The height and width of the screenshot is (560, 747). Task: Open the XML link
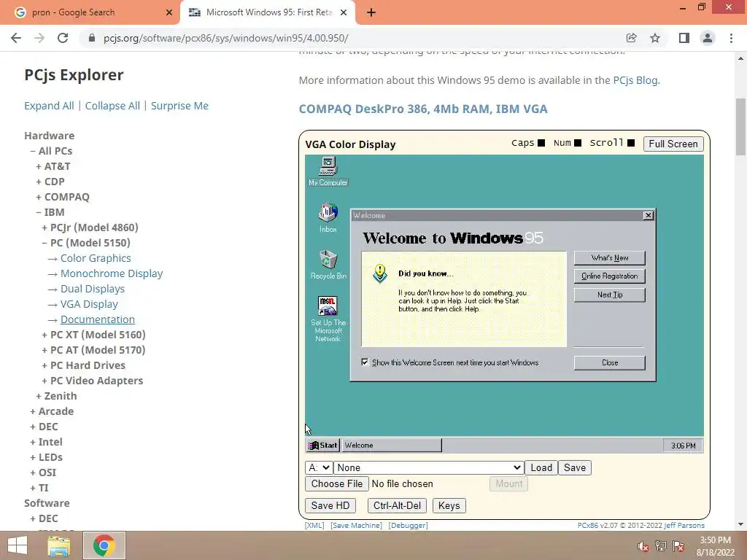click(314, 525)
